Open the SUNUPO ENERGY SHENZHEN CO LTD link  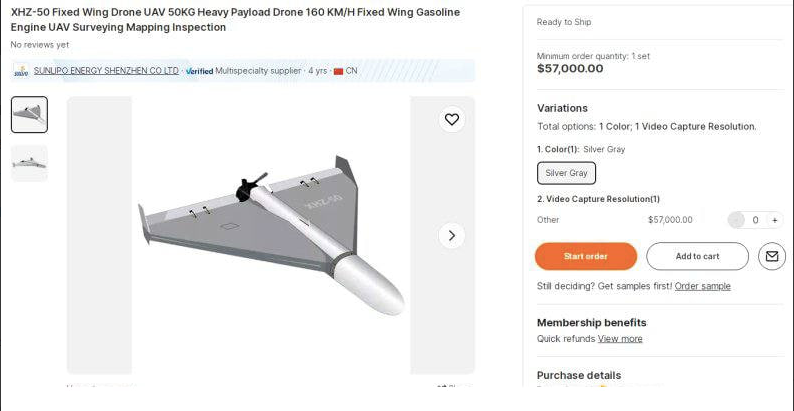106,71
